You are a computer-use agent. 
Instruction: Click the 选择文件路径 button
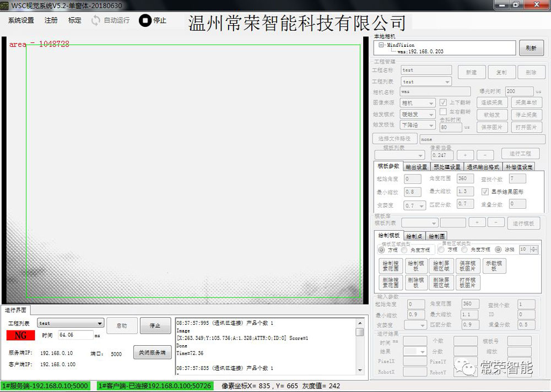[x=395, y=138]
